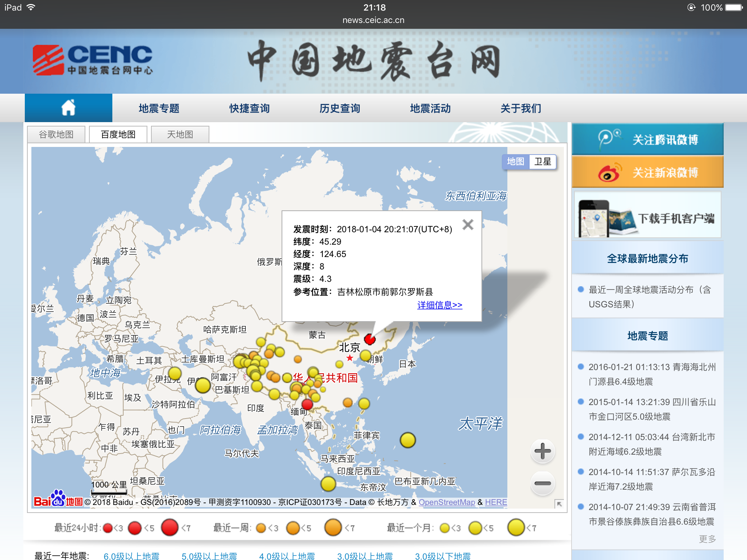Open the 地震专题 navigation menu
This screenshot has width=747, height=560.
coord(159,108)
